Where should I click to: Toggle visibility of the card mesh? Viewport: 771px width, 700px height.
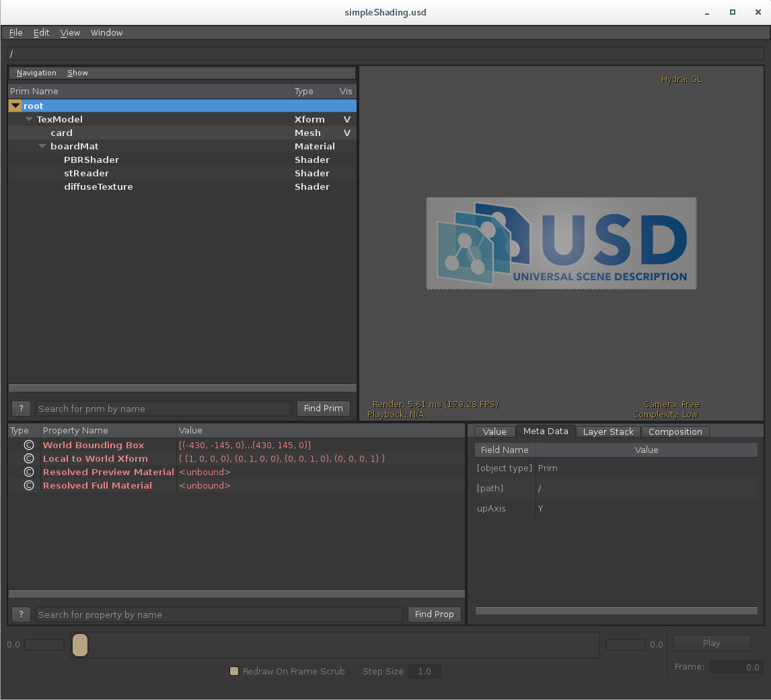pyautogui.click(x=346, y=133)
